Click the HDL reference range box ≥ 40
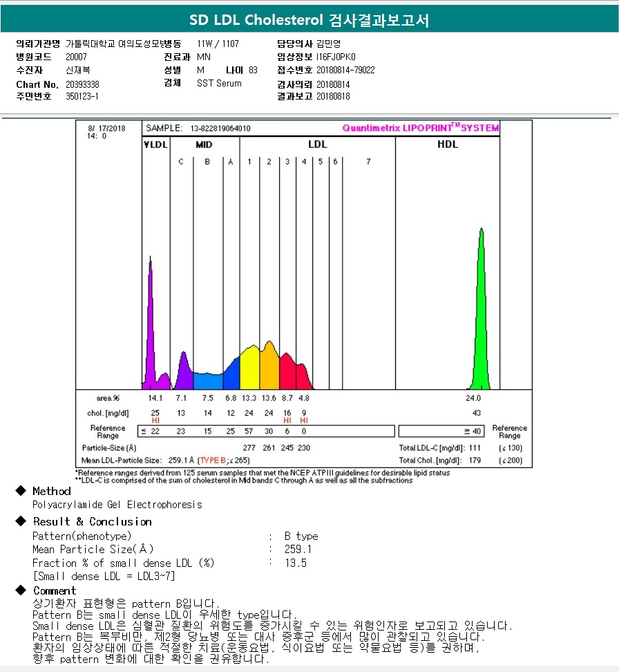This screenshot has height=672, width=619. [x=442, y=431]
